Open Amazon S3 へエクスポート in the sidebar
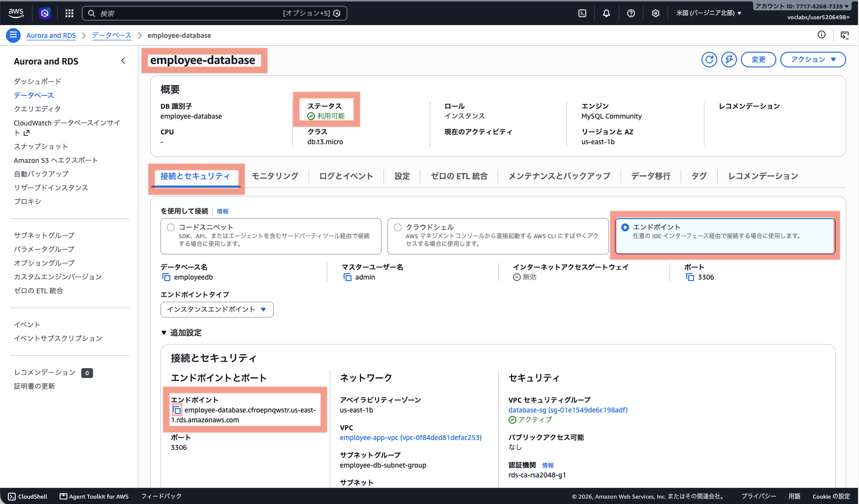 point(56,160)
